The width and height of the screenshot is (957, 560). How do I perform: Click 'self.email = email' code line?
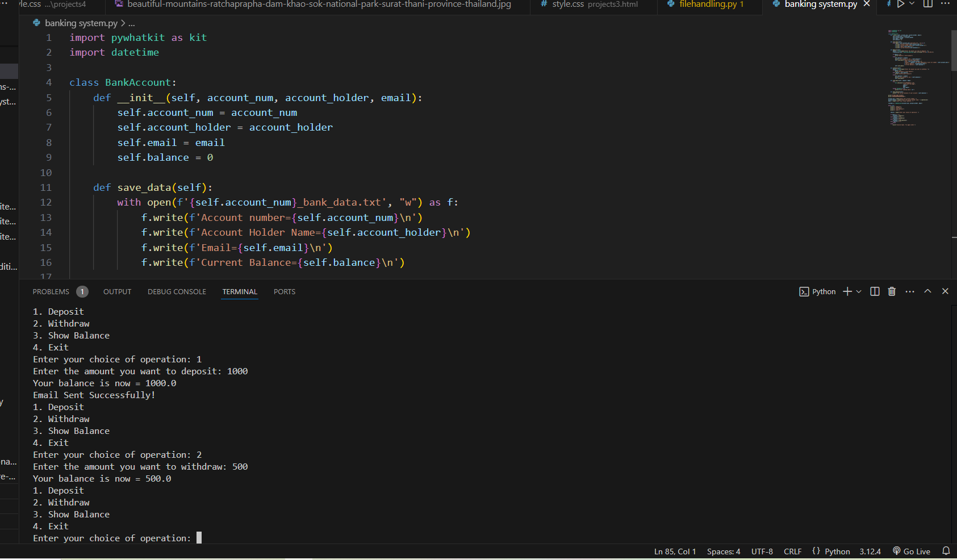[x=171, y=143]
